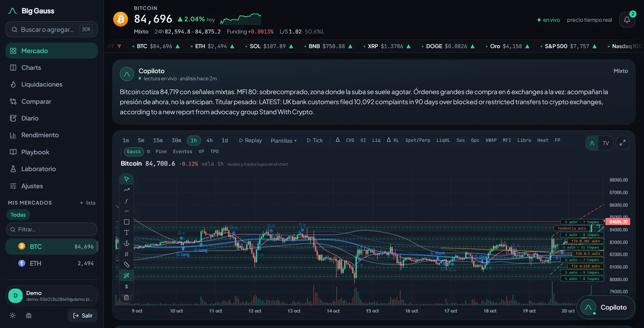Click the Filtrar markets input

click(52, 229)
